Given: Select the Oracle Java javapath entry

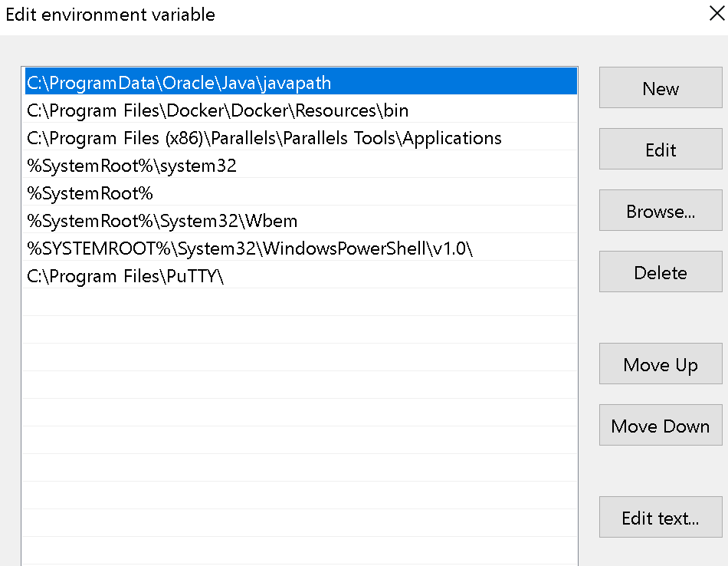Looking at the screenshot, I should [179, 82].
